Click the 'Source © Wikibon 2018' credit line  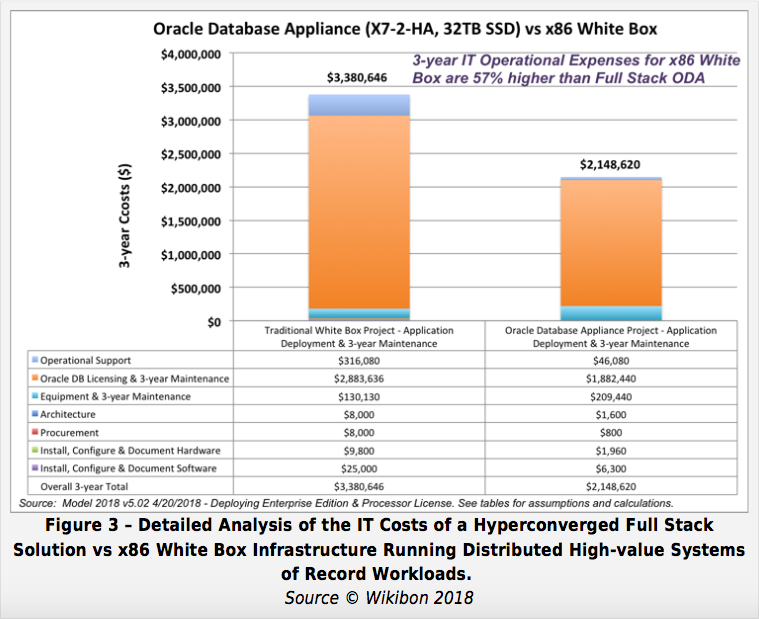[379, 598]
